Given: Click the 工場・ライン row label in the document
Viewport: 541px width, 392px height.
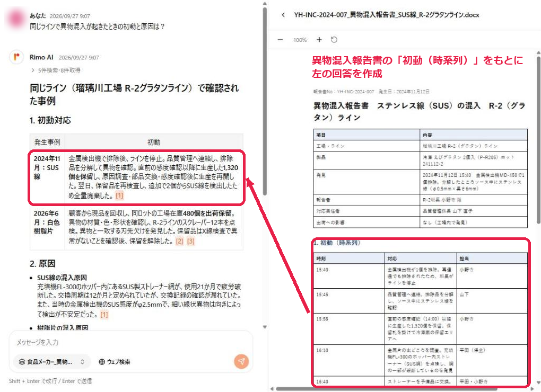Looking at the screenshot, I should 367,146.
